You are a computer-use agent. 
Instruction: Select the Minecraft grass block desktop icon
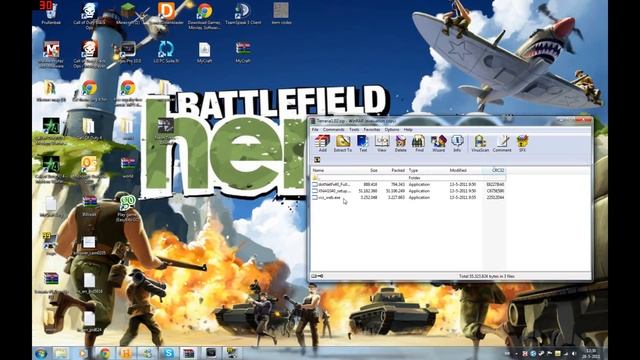pyautogui.click(x=128, y=13)
